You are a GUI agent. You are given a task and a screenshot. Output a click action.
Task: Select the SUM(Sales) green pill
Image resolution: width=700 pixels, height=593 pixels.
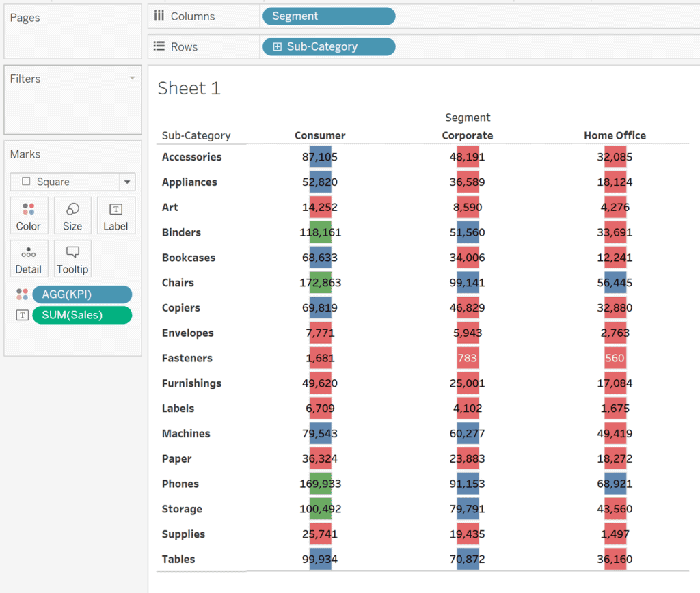tap(81, 315)
